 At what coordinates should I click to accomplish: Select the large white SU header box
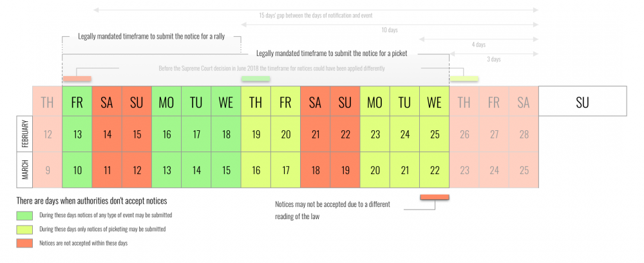pyautogui.click(x=583, y=101)
